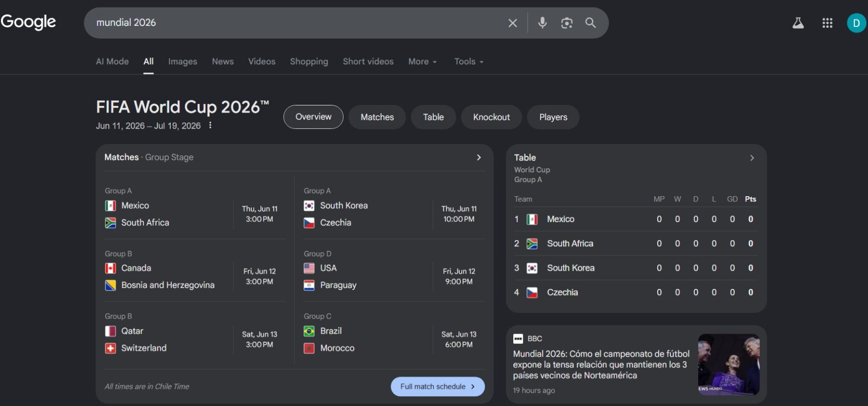Click the Mexico flag in matches list
This screenshot has width=868, height=406.
tap(110, 206)
